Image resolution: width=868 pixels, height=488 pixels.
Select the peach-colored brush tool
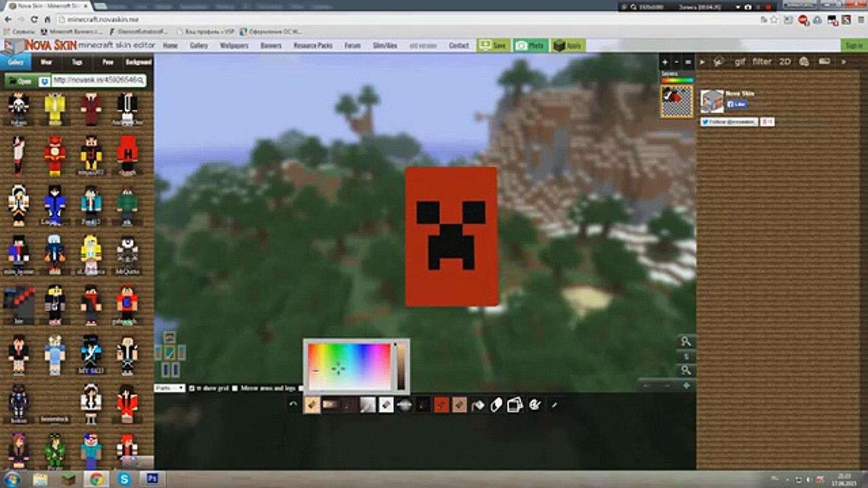coord(311,405)
